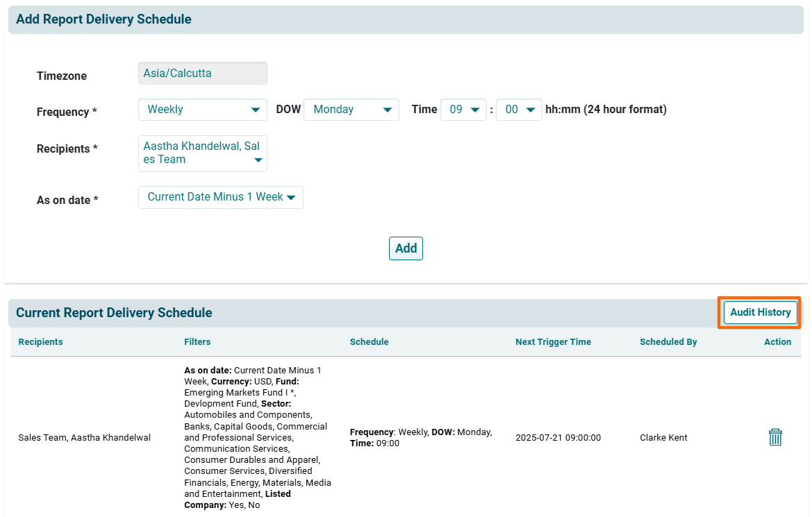812x517 pixels.
Task: Click the 2025-07-21 09:00:00 trigger time cell
Action: (558, 438)
